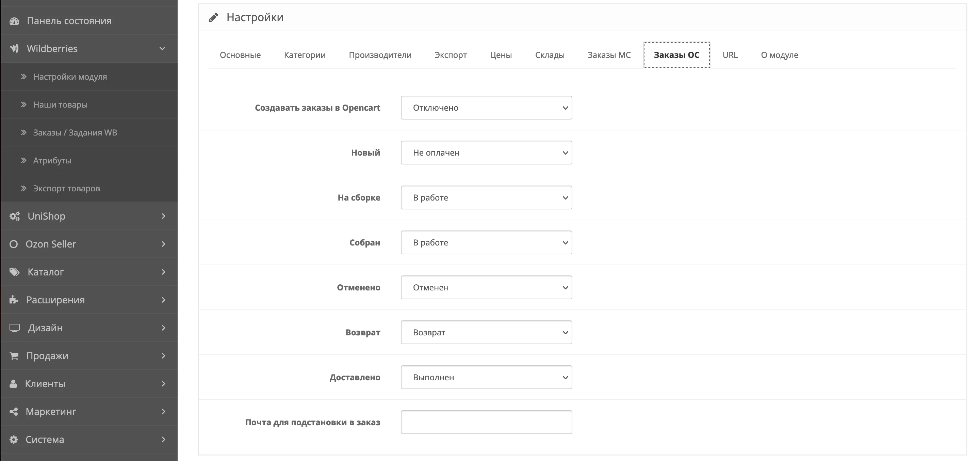
Task: Open the О модуле tab
Action: (780, 55)
